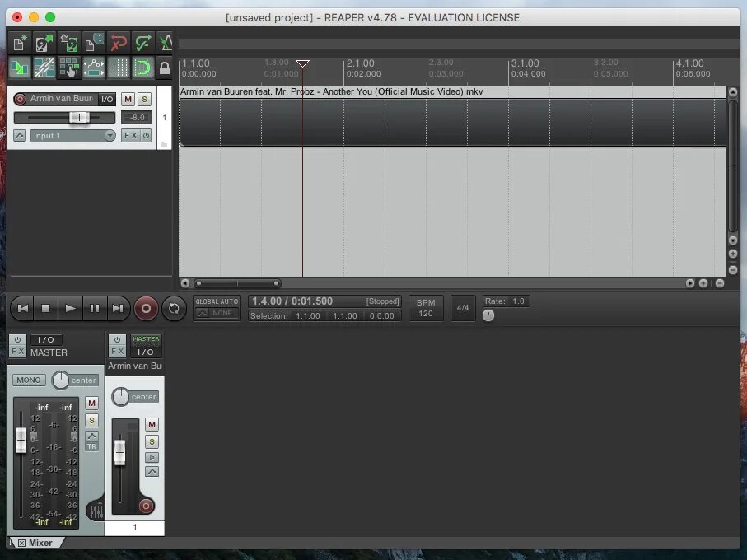The height and width of the screenshot is (560, 747).
Task: Click the playback Rate knob
Action: point(488,315)
